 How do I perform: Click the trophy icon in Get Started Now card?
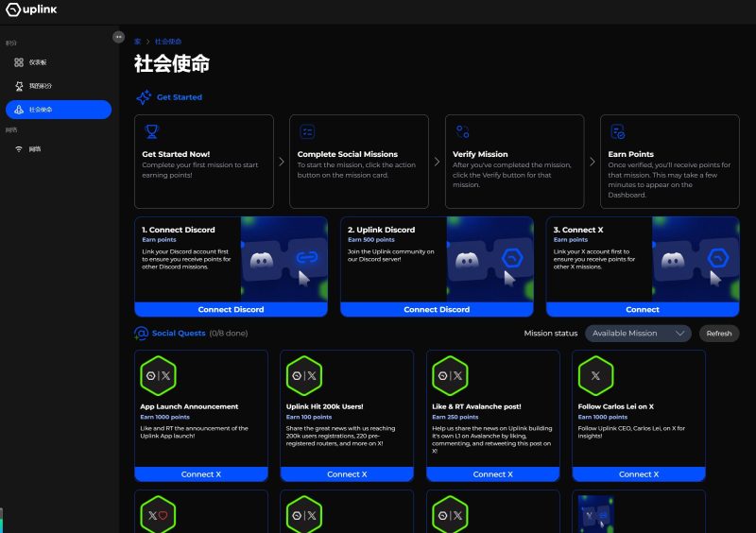point(151,131)
